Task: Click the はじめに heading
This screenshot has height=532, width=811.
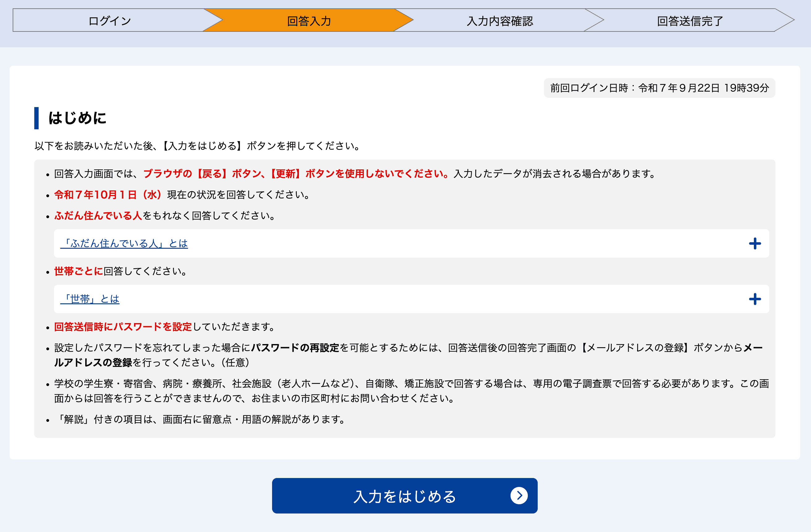Action: (x=77, y=118)
